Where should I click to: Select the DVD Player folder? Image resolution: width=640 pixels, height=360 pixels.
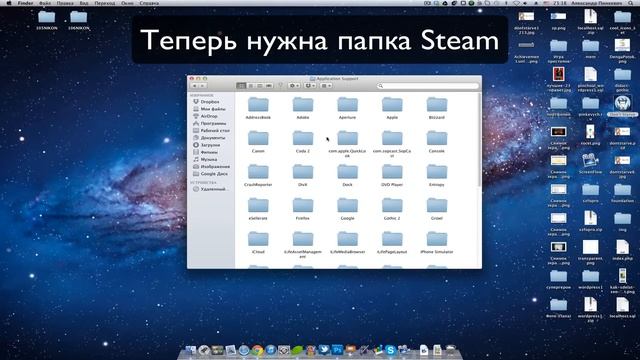coord(392,175)
